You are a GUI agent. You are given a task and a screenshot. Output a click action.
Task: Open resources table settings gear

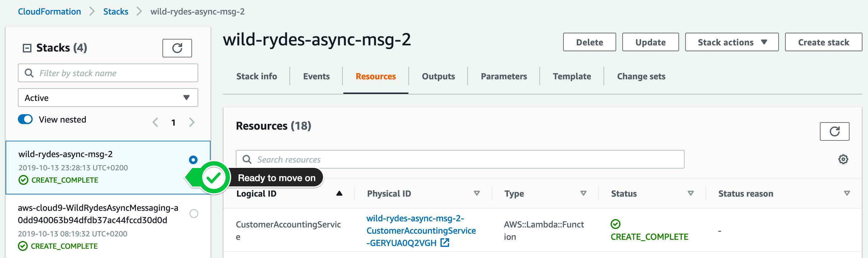(843, 159)
